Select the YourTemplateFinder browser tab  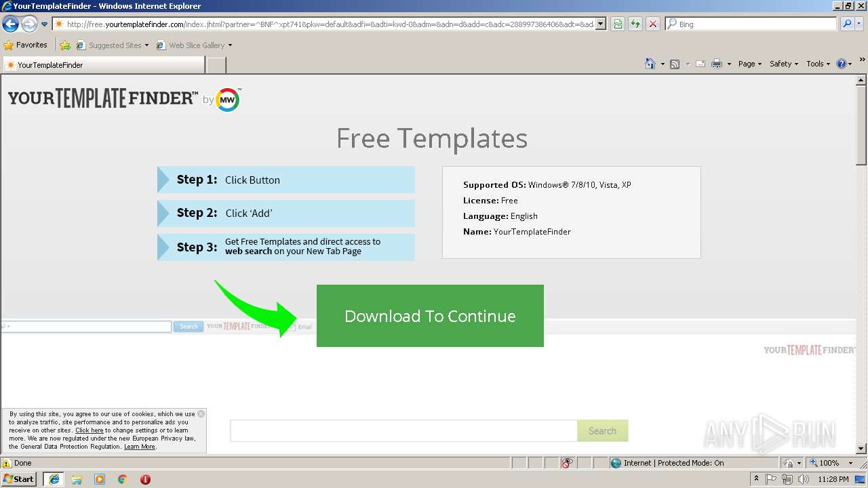point(104,65)
